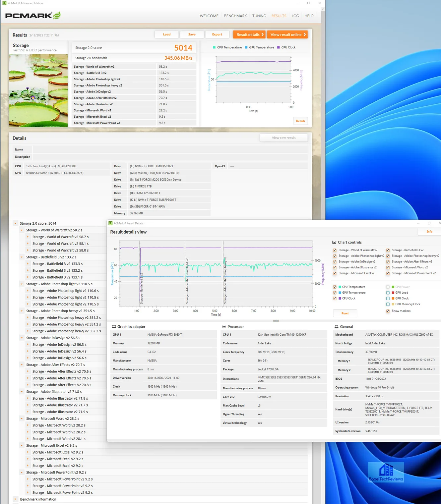Screen dimensions: 441x504
Task: Click the CPU Temperature teal legend swatch
Action: click(x=340, y=287)
